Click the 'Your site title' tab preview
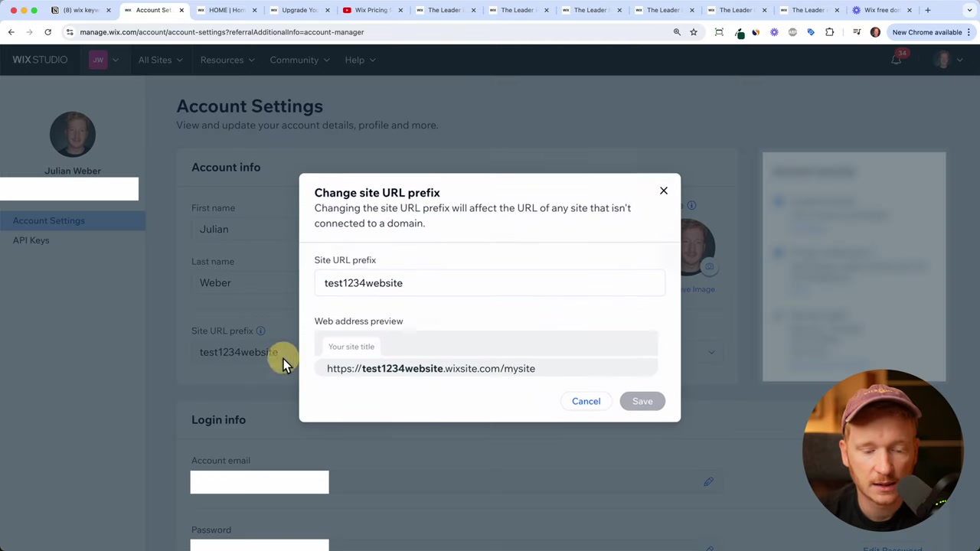Viewport: 980px width, 551px height. click(x=351, y=347)
